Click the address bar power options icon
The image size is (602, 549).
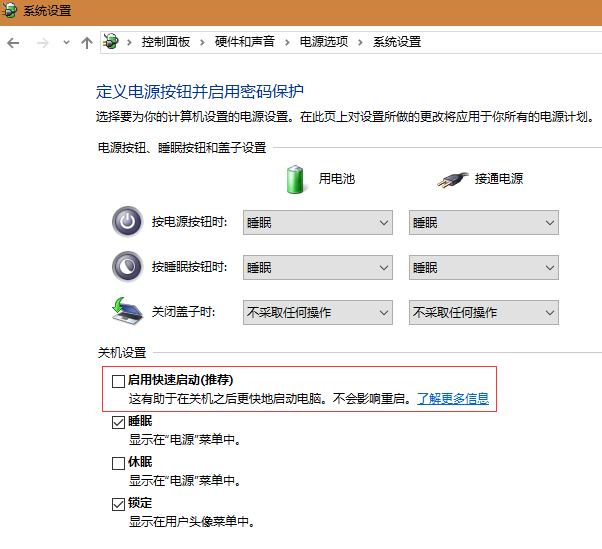tap(111, 41)
